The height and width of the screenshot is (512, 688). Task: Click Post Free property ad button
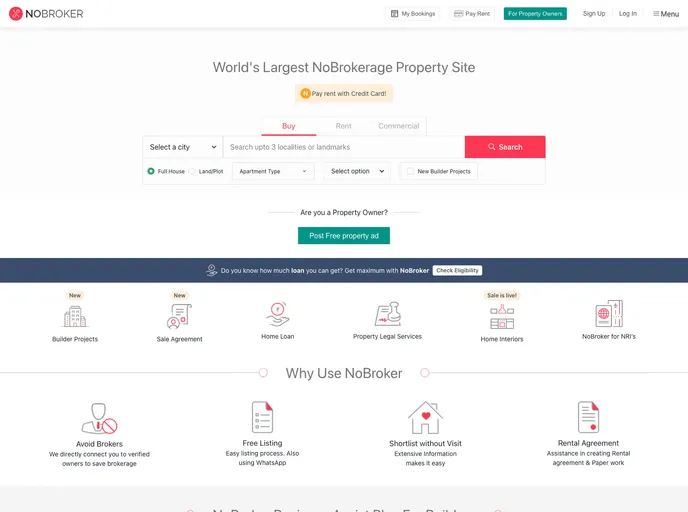pos(344,236)
